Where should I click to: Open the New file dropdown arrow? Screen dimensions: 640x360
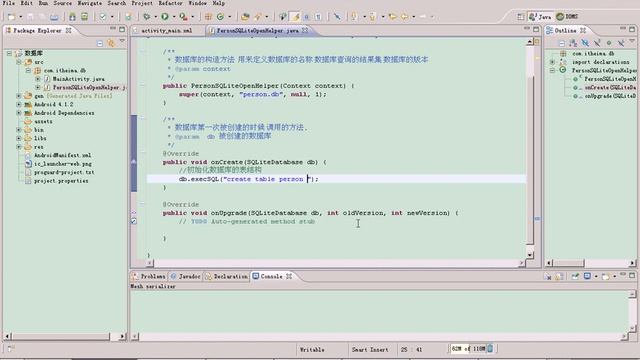point(20,17)
